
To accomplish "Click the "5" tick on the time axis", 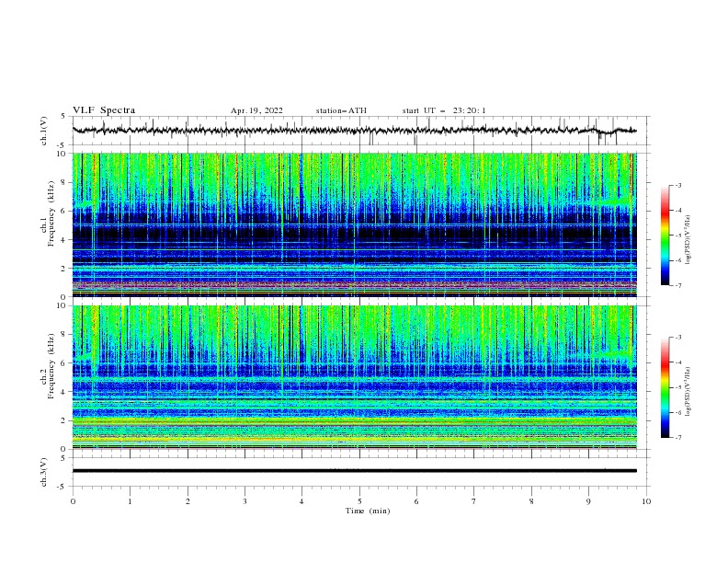I will (x=359, y=501).
